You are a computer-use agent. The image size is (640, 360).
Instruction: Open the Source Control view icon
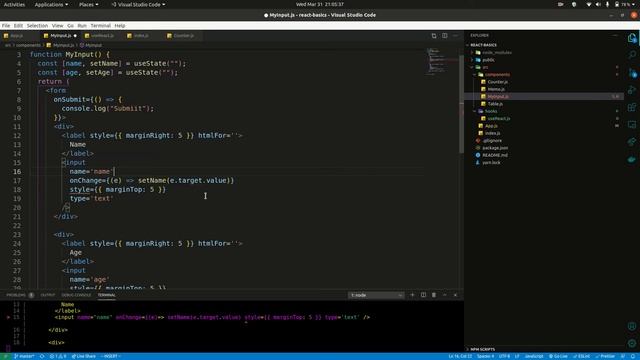632,73
